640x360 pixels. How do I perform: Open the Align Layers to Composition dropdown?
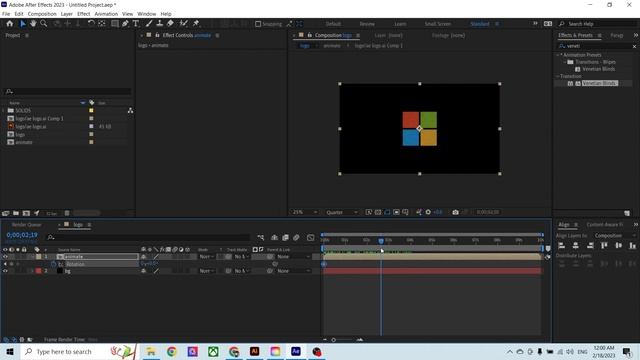click(x=614, y=236)
